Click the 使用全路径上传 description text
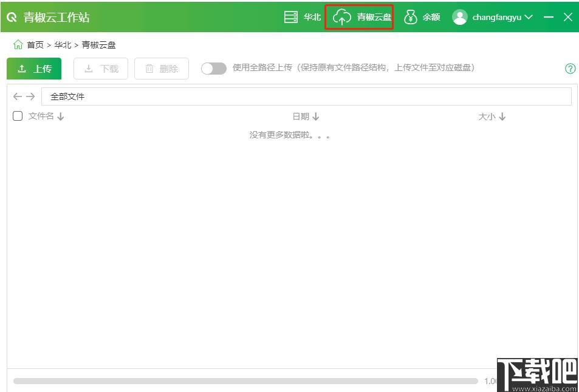Image resolution: width=579 pixels, height=392 pixels. [354, 68]
